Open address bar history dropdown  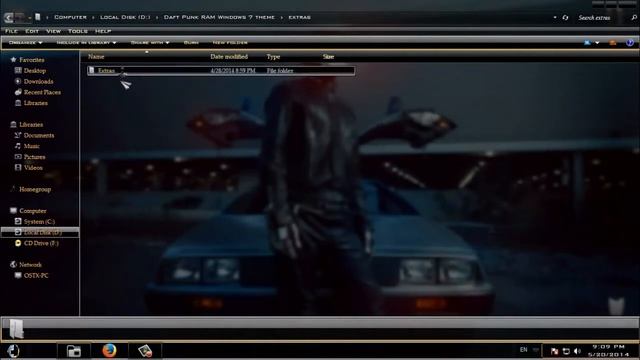(555, 18)
